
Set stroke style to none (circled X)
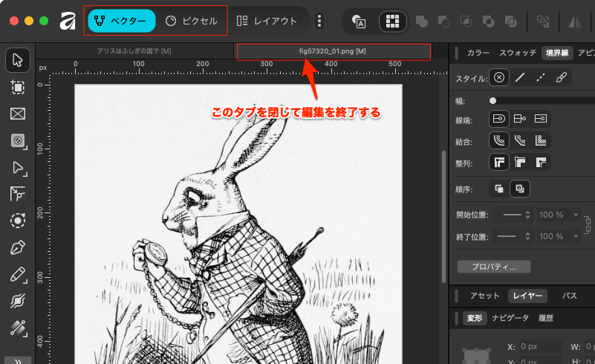(500, 77)
